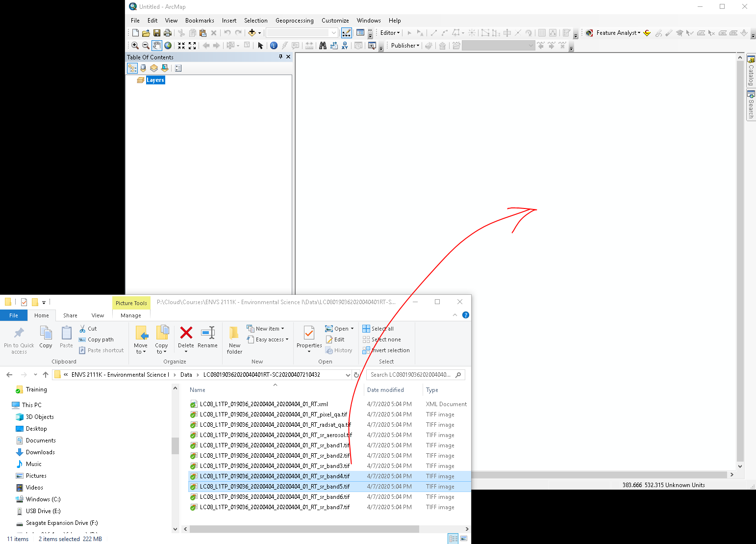The height and width of the screenshot is (544, 756).
Task: Switch to the Share ribbon tab
Action: pyautogui.click(x=70, y=315)
